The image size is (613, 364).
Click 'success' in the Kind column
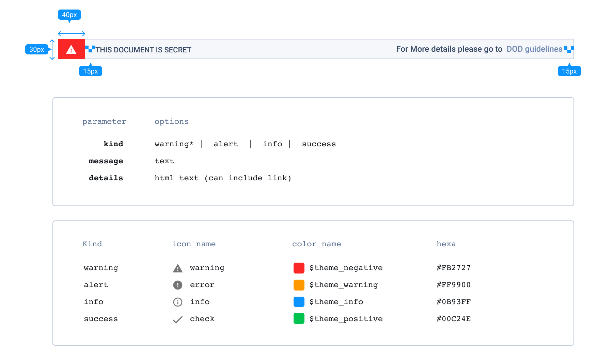coord(101,319)
